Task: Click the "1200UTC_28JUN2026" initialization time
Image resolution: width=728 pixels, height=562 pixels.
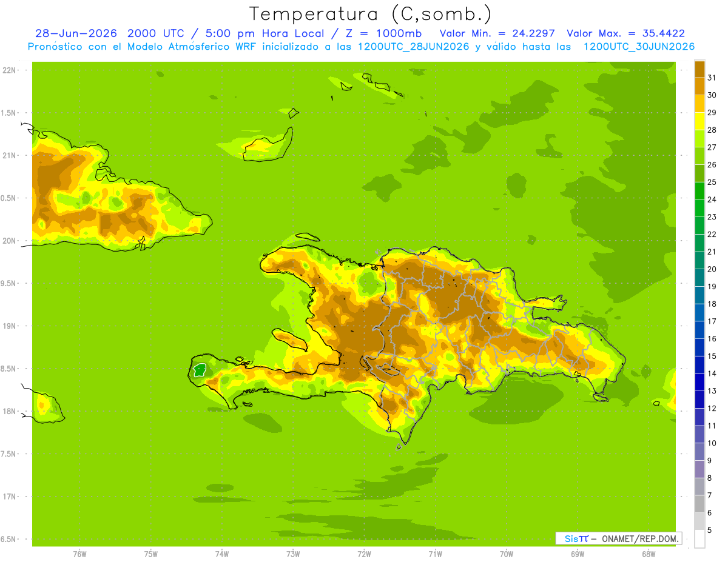Action: pyautogui.click(x=415, y=47)
